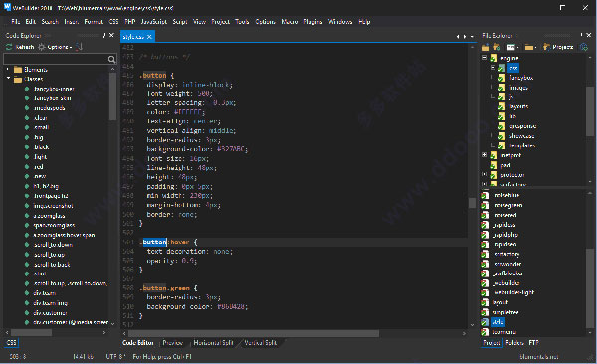Click the first folder icon in File Explorer toolbar
This screenshot has height=364, width=597.
tap(486, 47)
